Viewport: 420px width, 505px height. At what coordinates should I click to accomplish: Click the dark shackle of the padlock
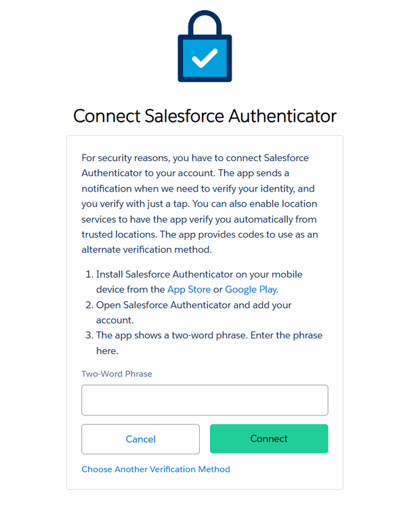click(205, 23)
